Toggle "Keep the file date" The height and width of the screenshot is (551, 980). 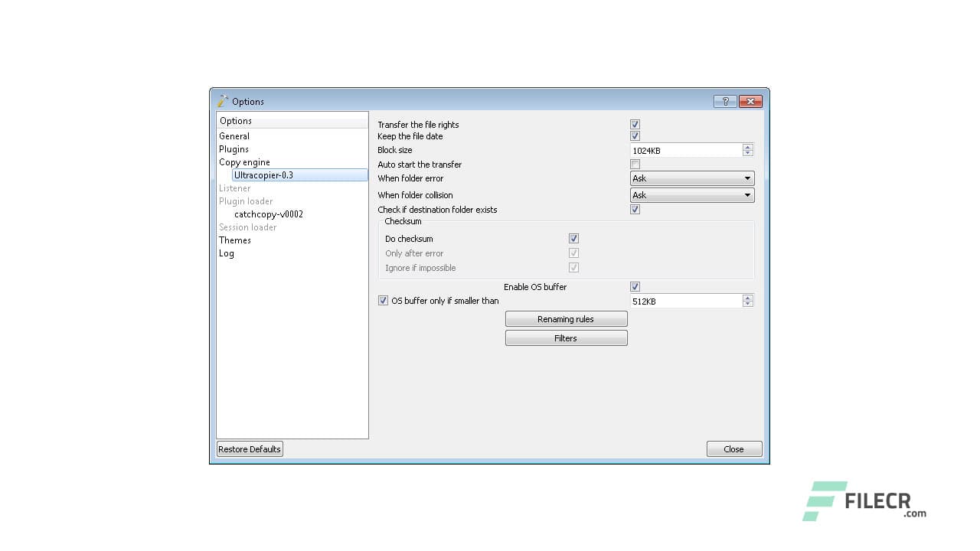pos(635,135)
